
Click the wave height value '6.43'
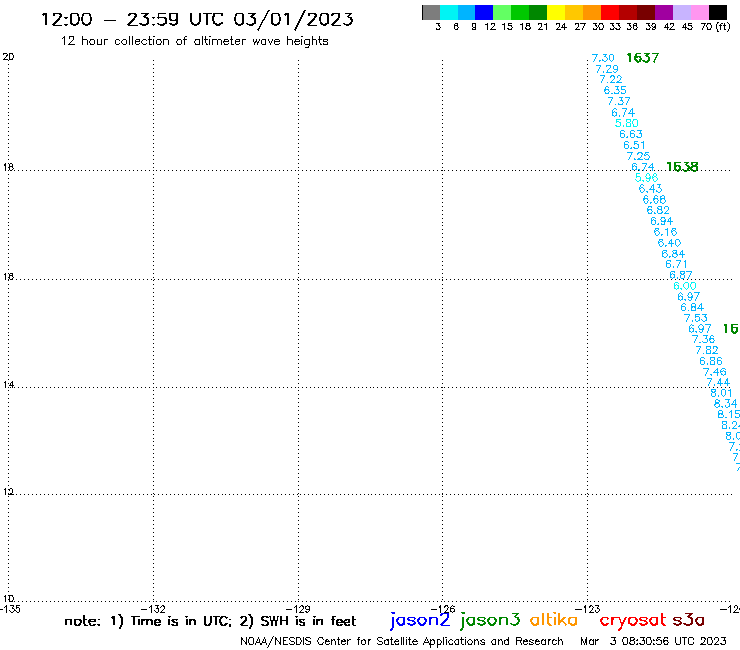point(650,188)
